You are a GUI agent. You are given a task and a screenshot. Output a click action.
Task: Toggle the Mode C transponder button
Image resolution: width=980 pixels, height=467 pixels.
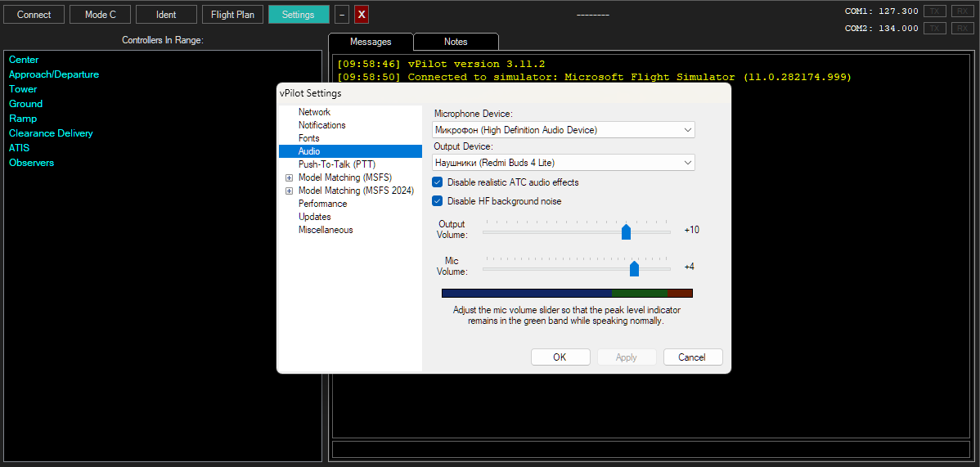(x=101, y=15)
